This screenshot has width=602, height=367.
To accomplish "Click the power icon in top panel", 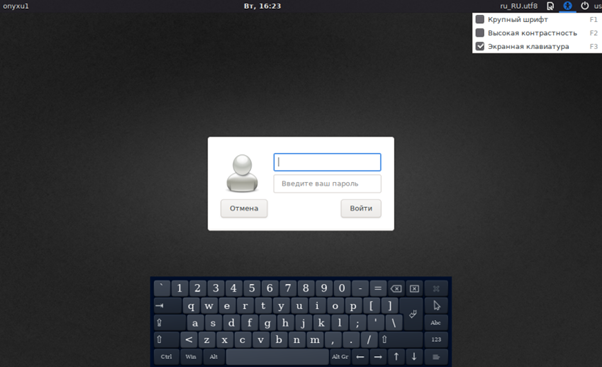I will click(584, 6).
